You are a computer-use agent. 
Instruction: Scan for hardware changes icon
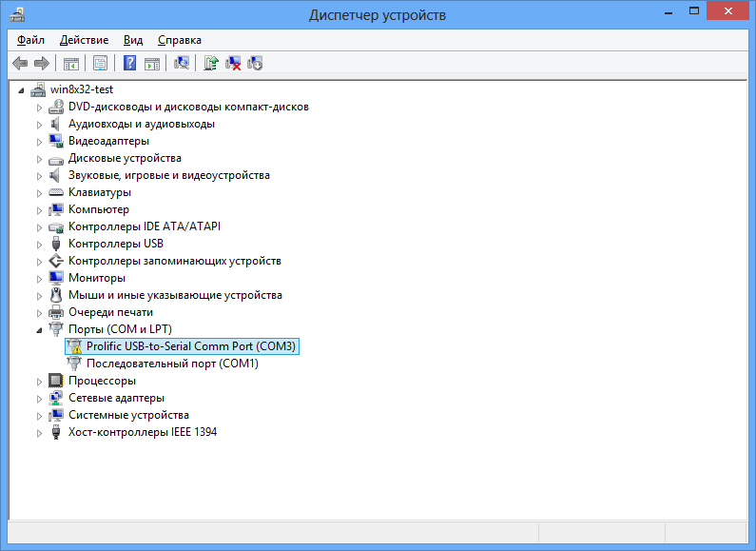tap(182, 63)
